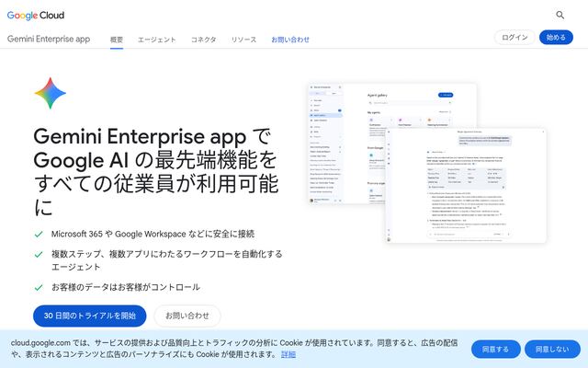
Task: Click checkmark beside Microsoft 365 line
Action: tap(39, 235)
